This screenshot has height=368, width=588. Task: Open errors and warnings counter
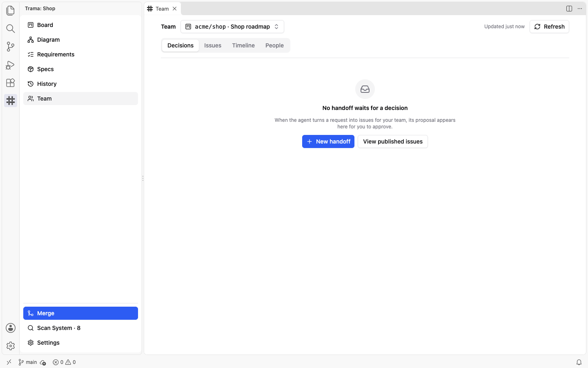[64, 362]
